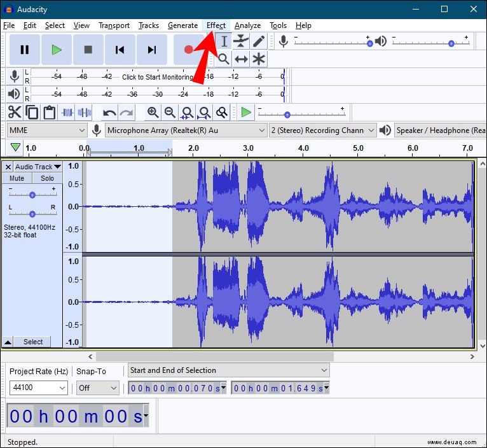Click the Play-at-Speed slider knob

(x=287, y=115)
